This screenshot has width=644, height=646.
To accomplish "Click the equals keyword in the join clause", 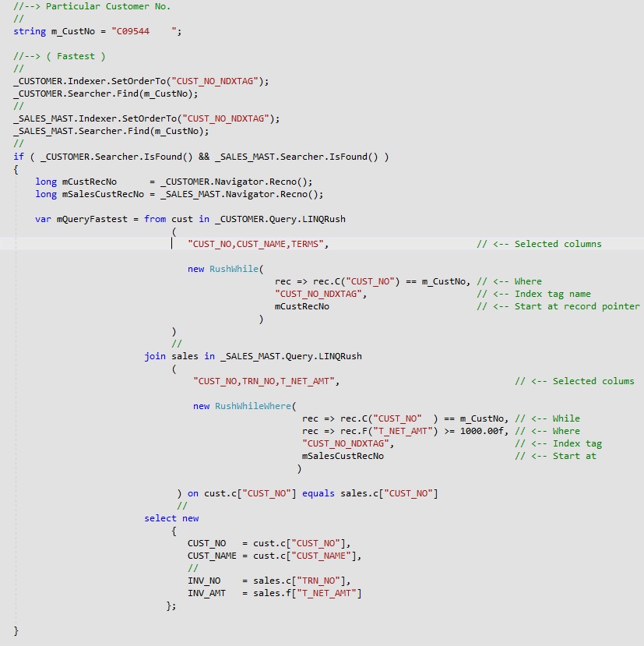I will pyautogui.click(x=318, y=492).
